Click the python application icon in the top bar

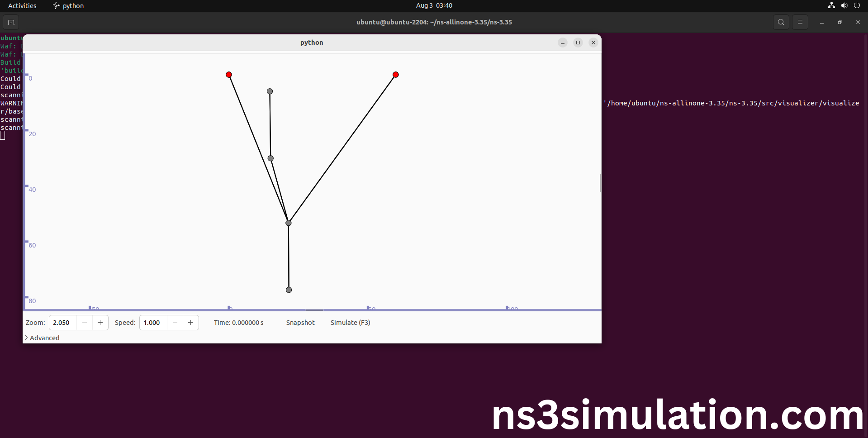click(x=56, y=5)
